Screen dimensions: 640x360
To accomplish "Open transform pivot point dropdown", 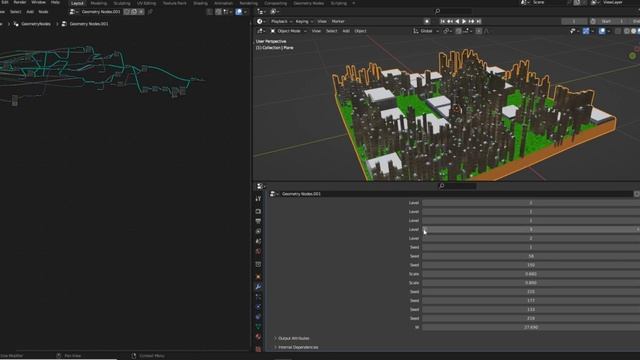I will (447, 31).
